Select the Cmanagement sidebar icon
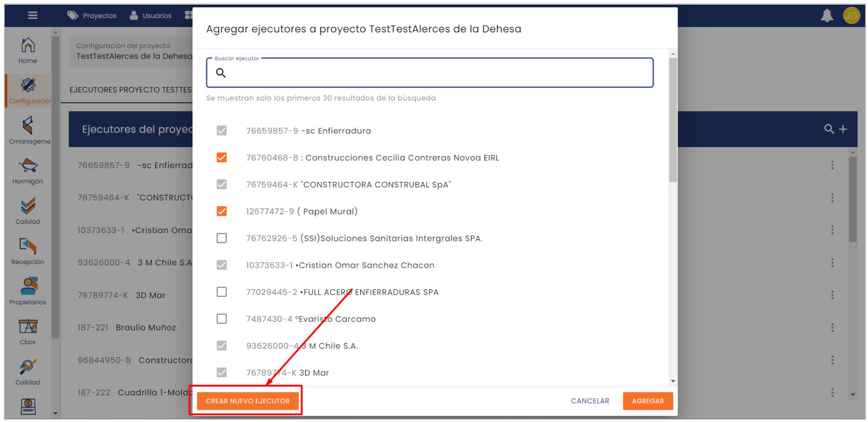Screen dimensions: 868x422 click(28, 130)
